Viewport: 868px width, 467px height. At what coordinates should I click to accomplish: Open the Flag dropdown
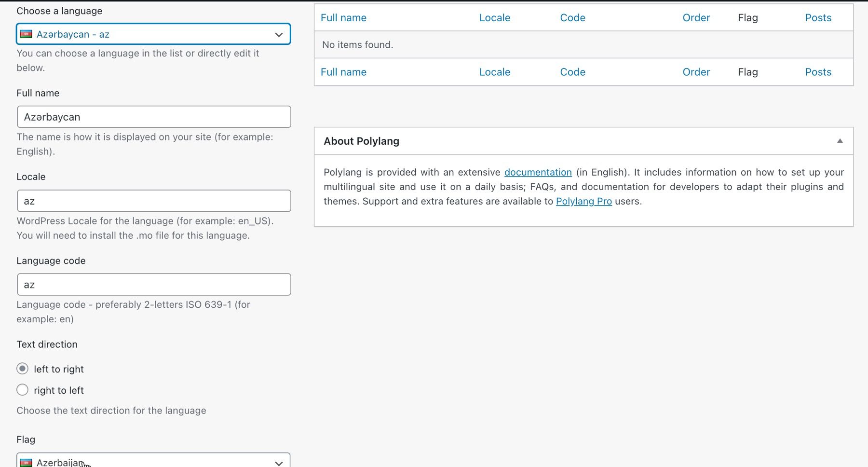(x=153, y=462)
